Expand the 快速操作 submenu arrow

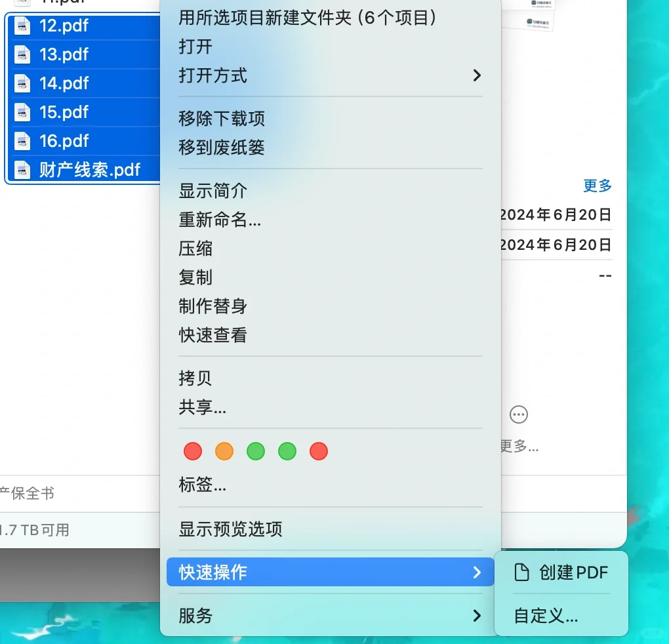[477, 572]
